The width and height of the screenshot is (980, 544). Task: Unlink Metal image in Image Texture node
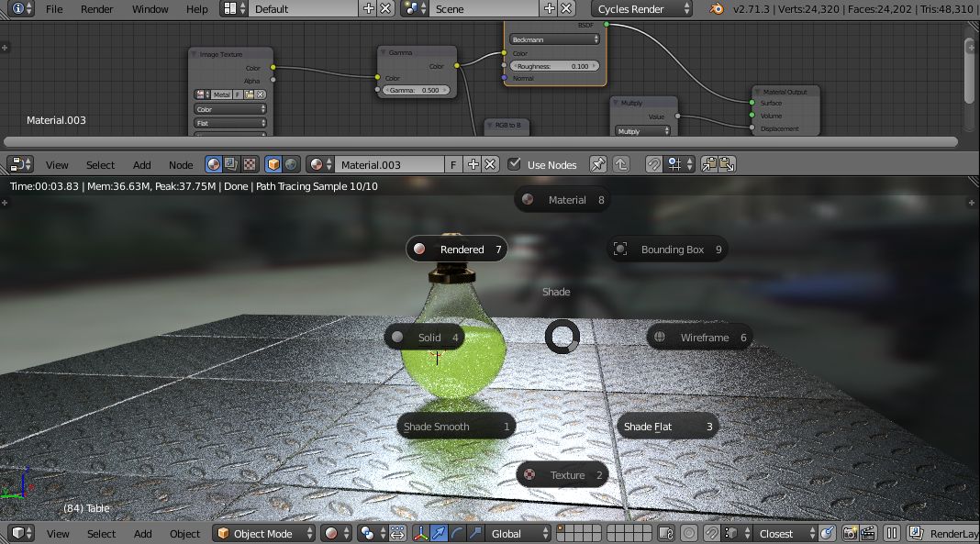[x=260, y=94]
